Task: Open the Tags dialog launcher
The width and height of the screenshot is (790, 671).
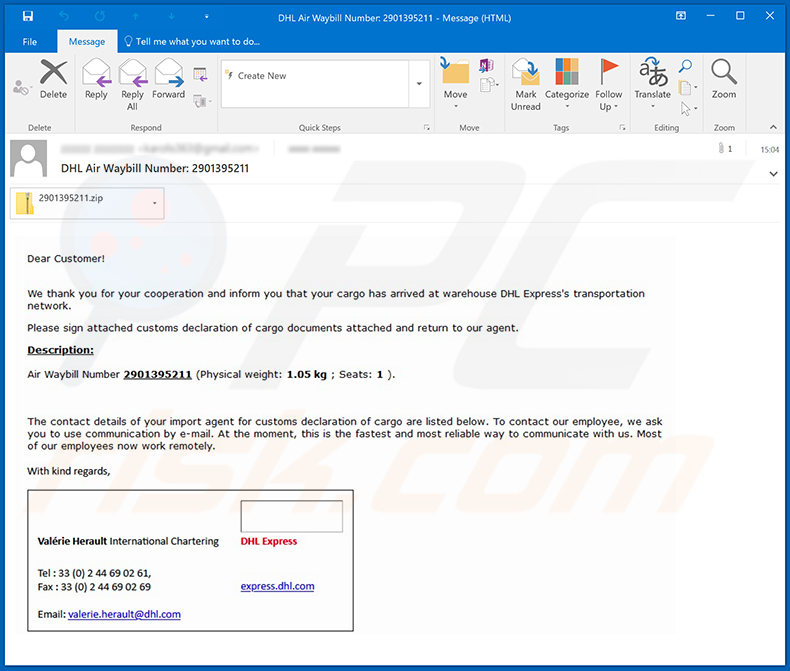Action: click(x=622, y=128)
